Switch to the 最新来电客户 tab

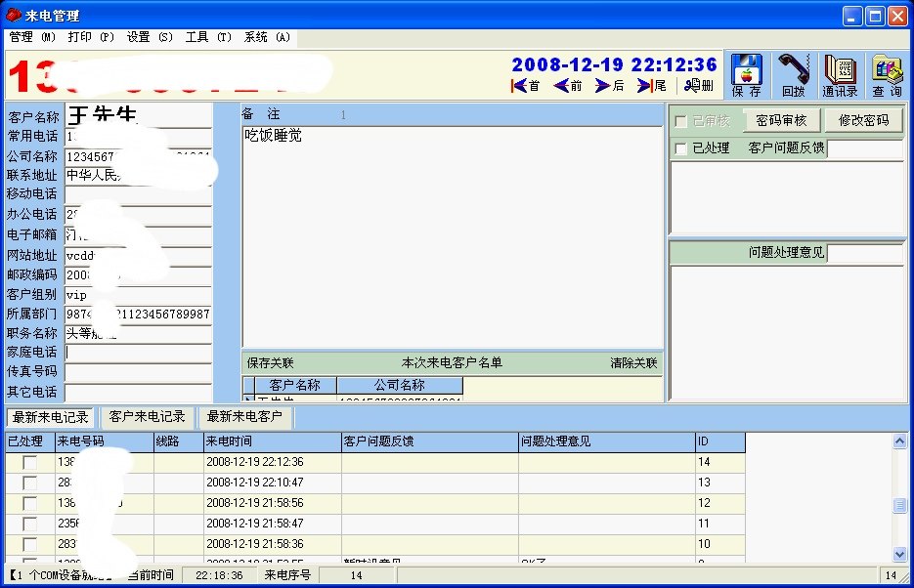tap(244, 417)
